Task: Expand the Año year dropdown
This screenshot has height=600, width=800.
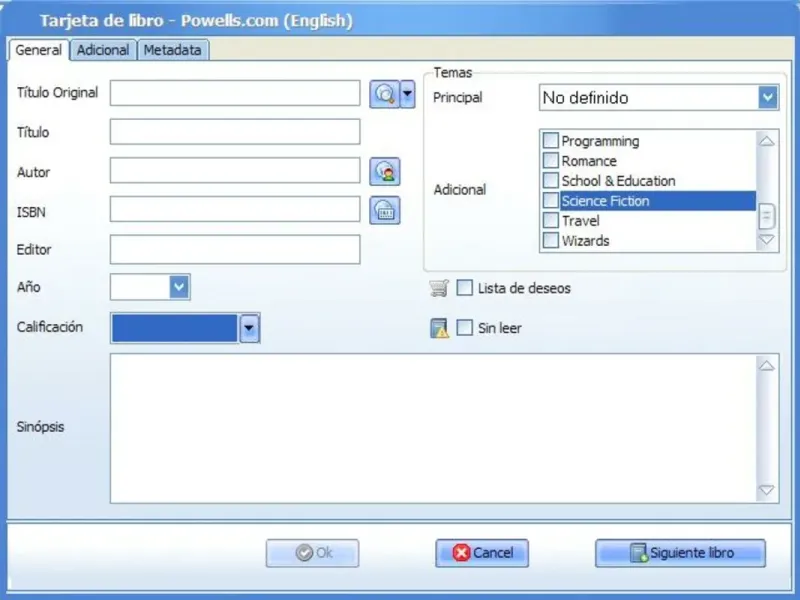Action: pyautogui.click(x=179, y=287)
